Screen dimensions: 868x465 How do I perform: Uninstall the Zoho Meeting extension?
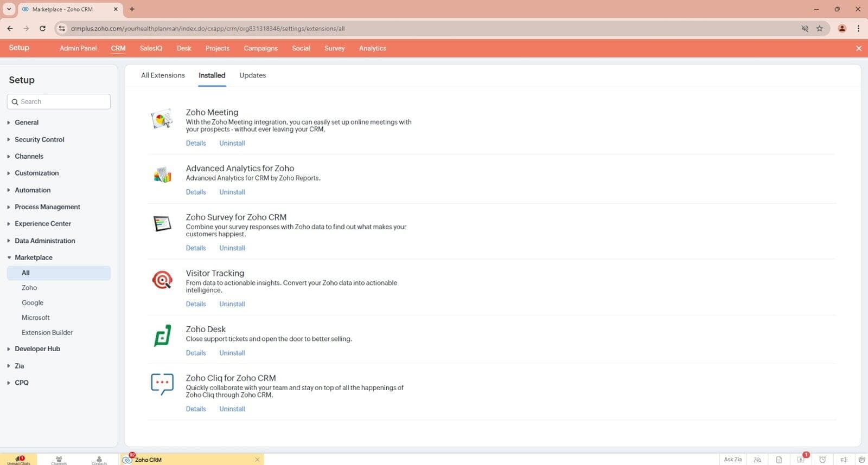pos(232,143)
